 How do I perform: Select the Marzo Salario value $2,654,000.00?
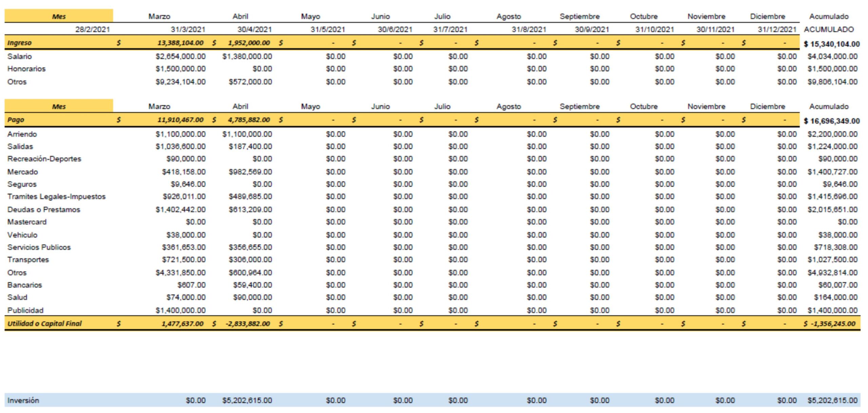(x=180, y=56)
